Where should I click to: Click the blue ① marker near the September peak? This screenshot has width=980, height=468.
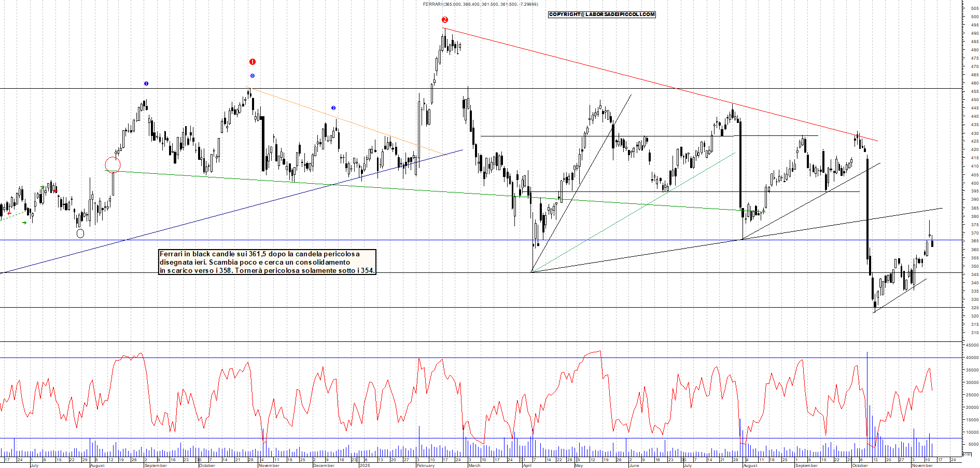[x=146, y=83]
